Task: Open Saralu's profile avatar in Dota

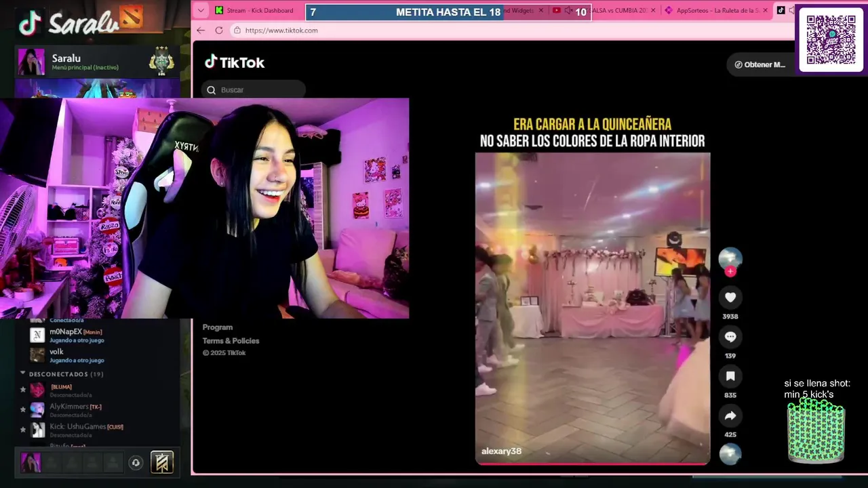Action: (31, 62)
